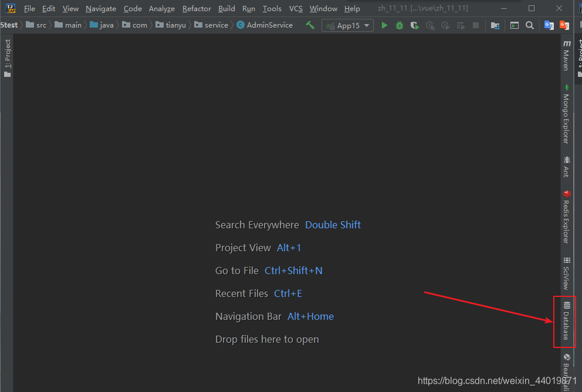
Task: Click the run-list icon left of Stop
Action: pos(461,25)
